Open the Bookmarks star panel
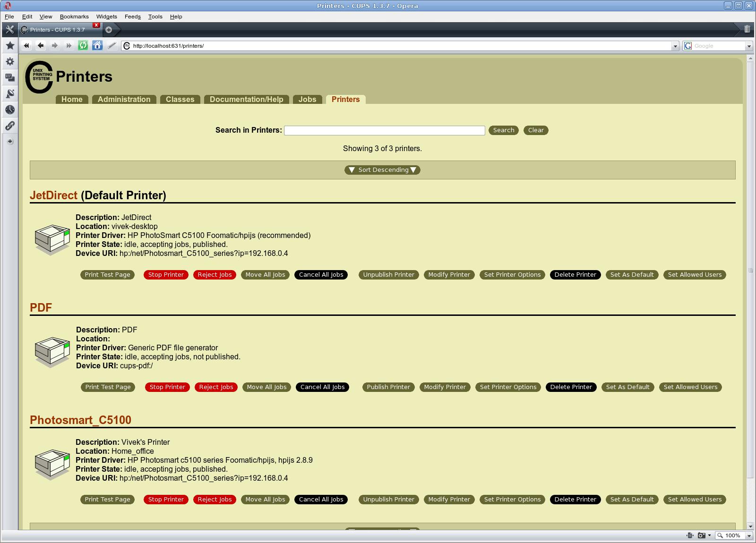 (10, 46)
